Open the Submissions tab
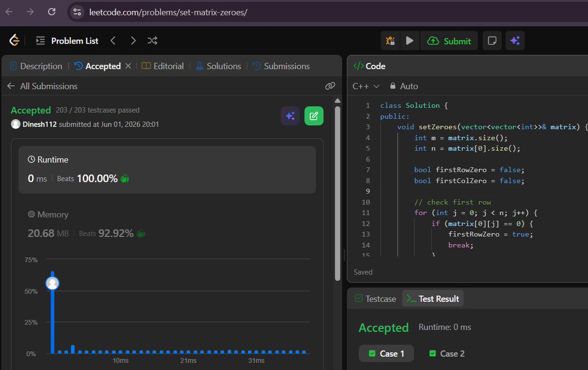 [281, 66]
